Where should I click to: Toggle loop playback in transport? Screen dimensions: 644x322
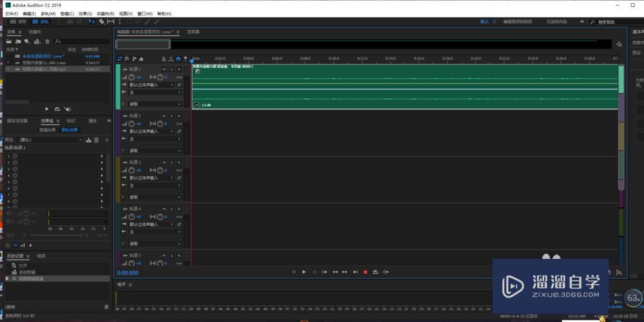pos(375,272)
